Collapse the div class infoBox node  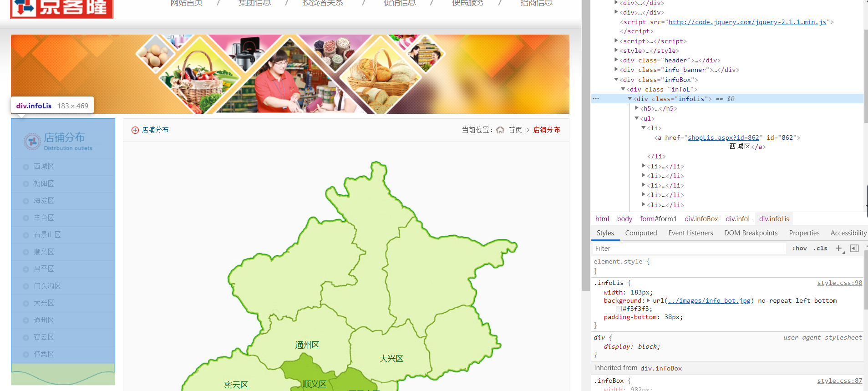tap(616, 80)
